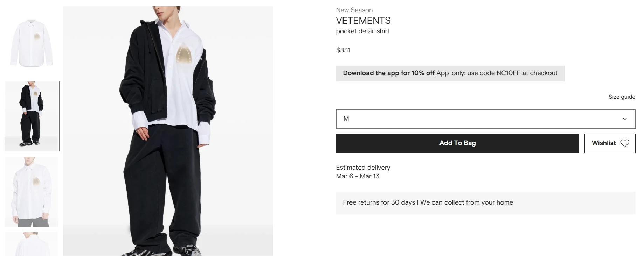Click the pocket detail shirt title

(362, 31)
